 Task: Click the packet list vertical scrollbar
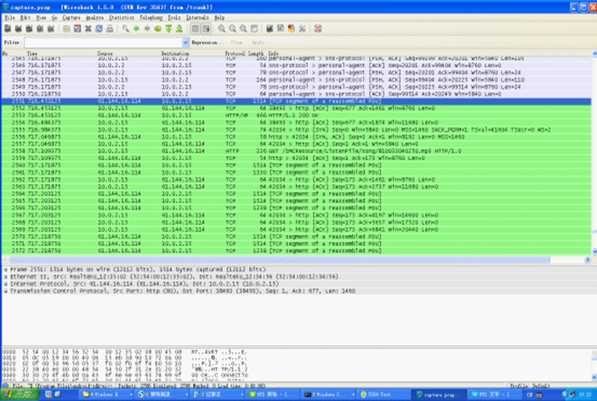594,152
